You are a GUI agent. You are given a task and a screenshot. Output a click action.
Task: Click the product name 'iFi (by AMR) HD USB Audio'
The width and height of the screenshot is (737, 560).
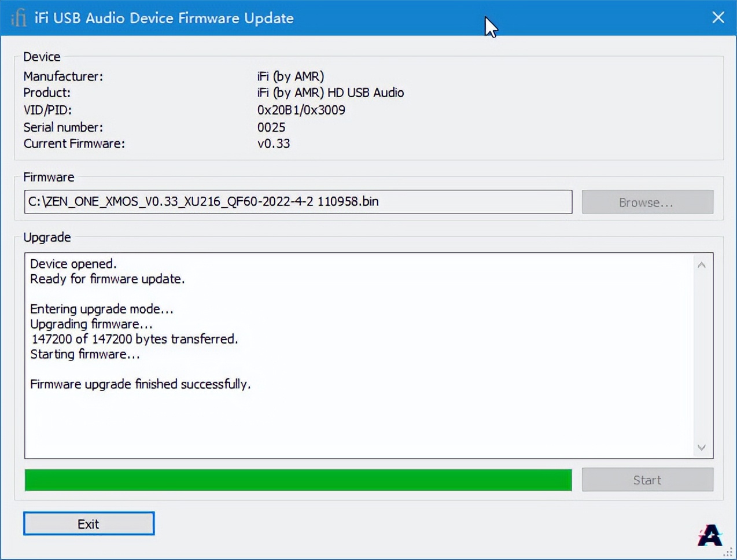331,93
